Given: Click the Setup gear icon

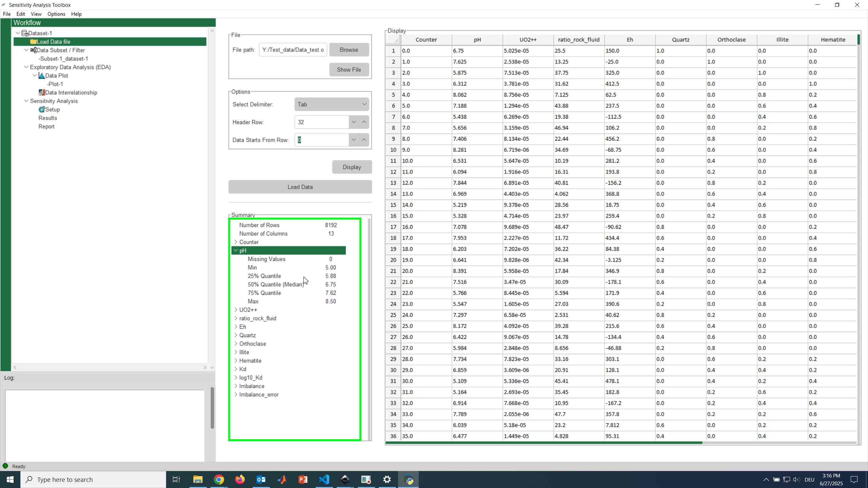Looking at the screenshot, I should [42, 109].
